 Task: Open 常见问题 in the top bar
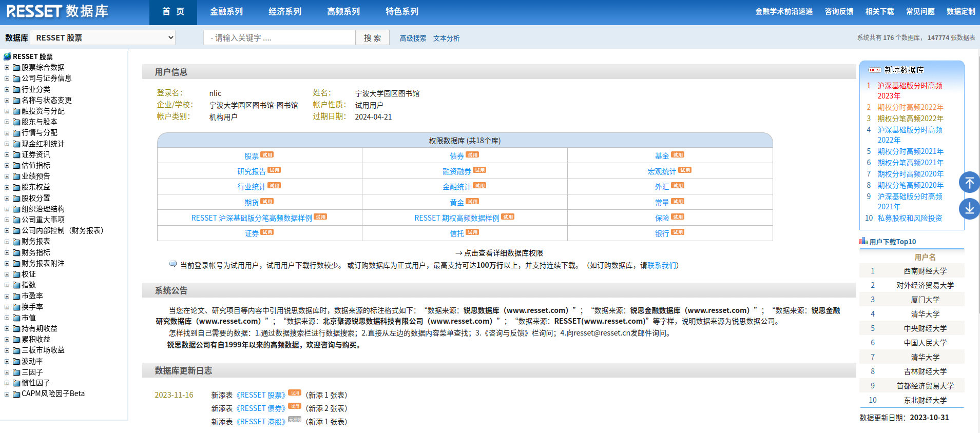[x=920, y=12]
